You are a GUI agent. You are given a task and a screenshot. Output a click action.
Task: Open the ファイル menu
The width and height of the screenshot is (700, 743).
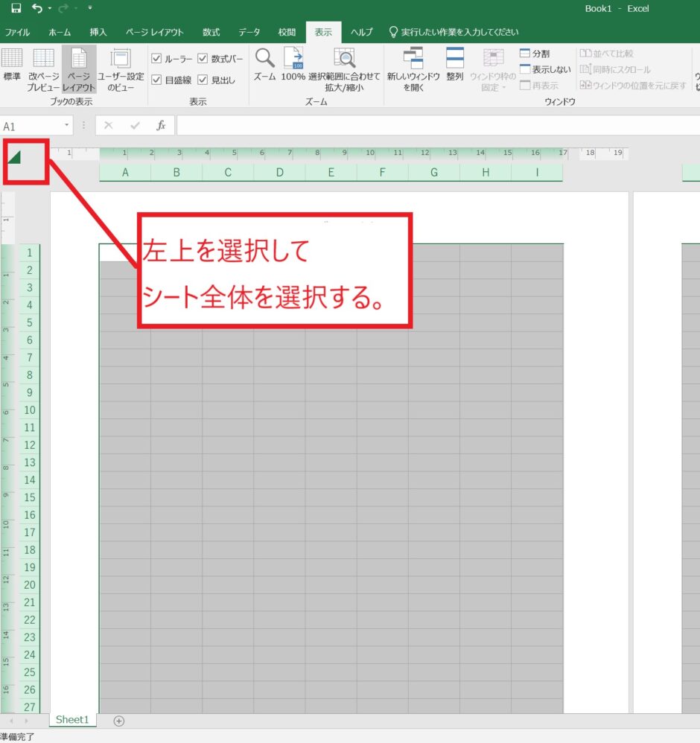17,32
